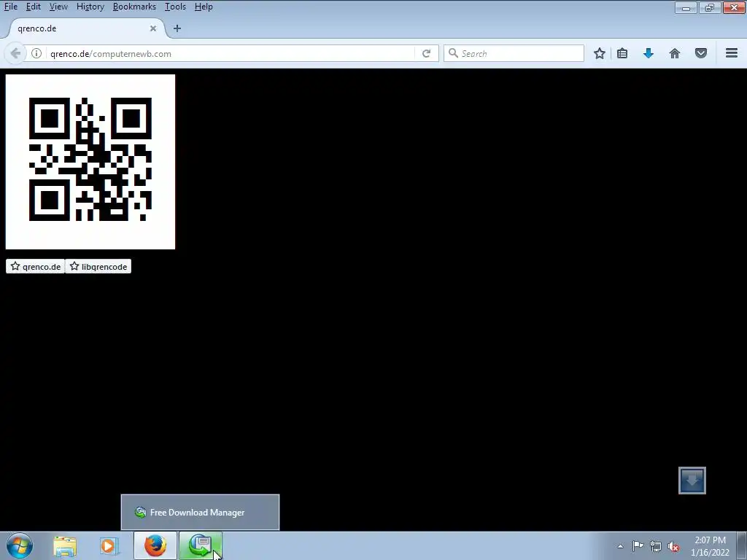Click the libqrencode star button
The width and height of the screenshot is (747, 560).
click(x=98, y=267)
